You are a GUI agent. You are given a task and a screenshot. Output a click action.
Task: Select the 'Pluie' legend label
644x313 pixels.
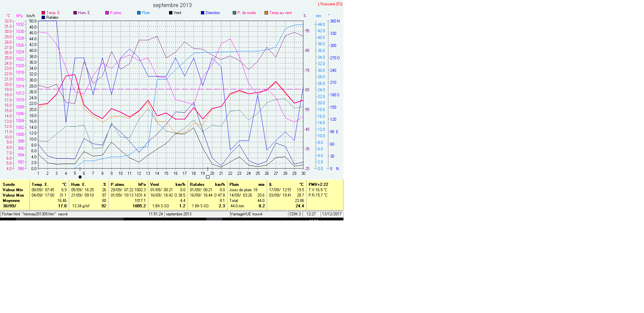(x=146, y=13)
